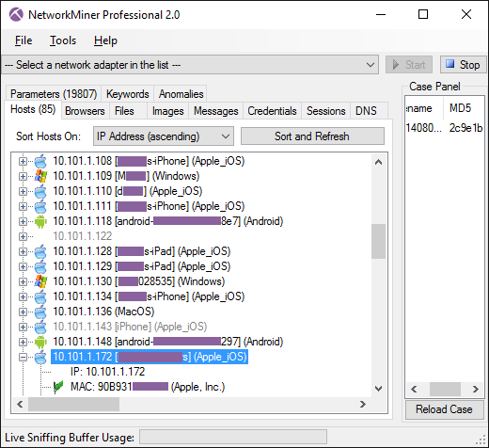
Task: Click the Stop button
Action: point(463,65)
